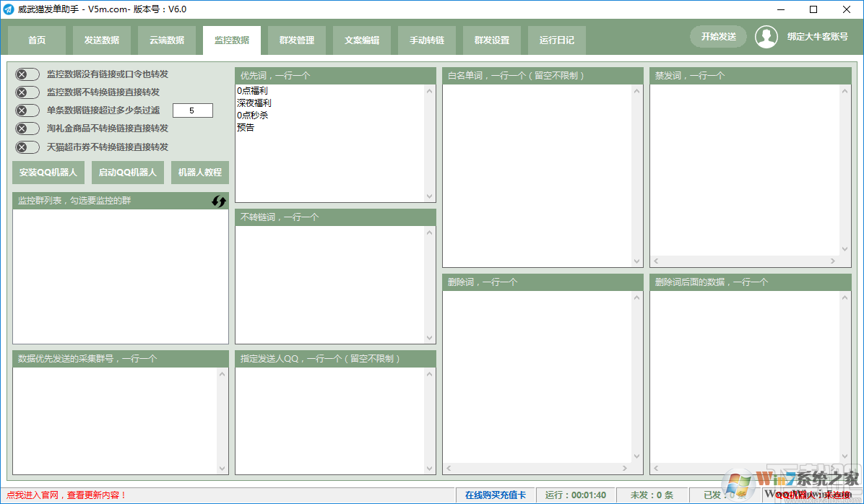Click the 开始发送 button
Image resolution: width=864 pixels, height=504 pixels.
tap(719, 37)
